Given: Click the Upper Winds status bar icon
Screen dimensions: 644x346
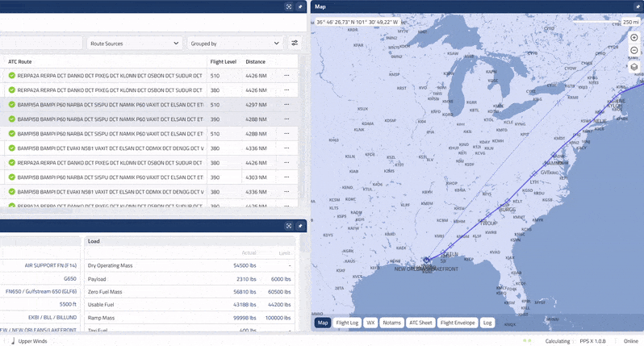Looking at the screenshot, I should pyautogui.click(x=13, y=340).
